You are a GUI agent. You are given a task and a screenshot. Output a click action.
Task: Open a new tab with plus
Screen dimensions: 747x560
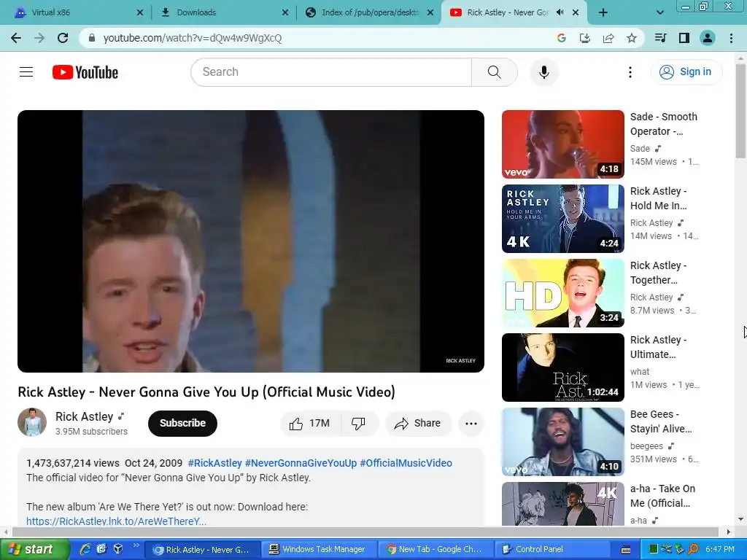point(603,12)
